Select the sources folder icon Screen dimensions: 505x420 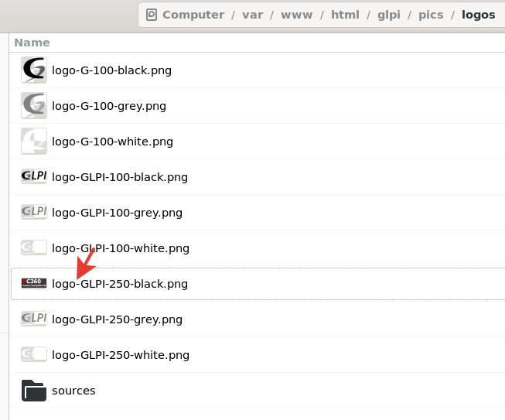tap(34, 391)
